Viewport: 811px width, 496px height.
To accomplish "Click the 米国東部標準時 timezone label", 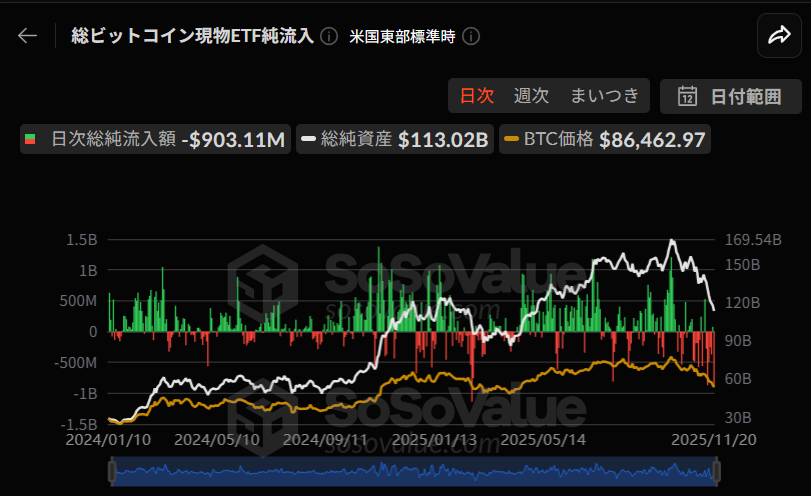I will [x=402, y=36].
